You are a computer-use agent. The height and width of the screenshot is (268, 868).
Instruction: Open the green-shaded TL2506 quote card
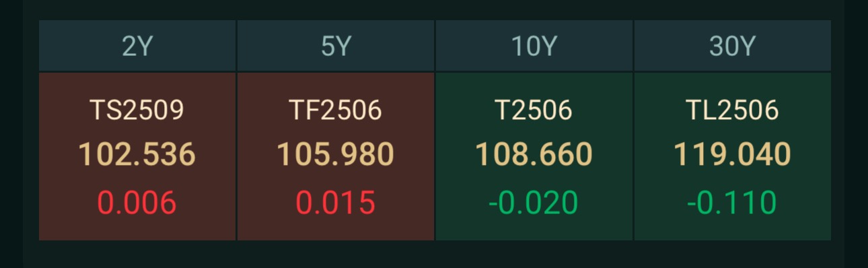pos(733,156)
